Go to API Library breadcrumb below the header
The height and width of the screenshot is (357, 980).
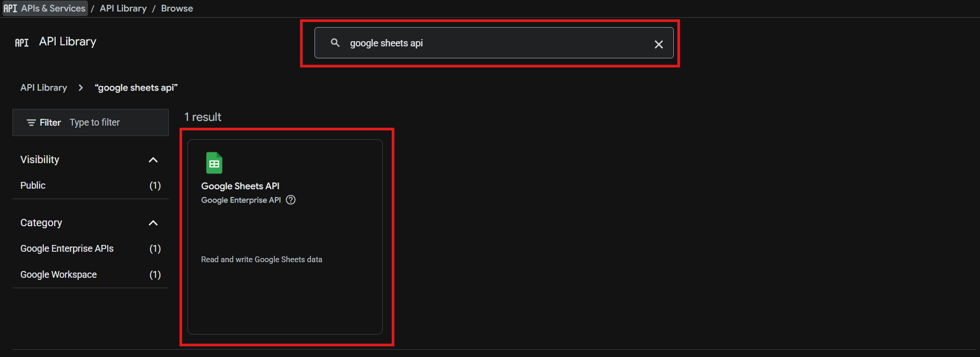click(44, 88)
